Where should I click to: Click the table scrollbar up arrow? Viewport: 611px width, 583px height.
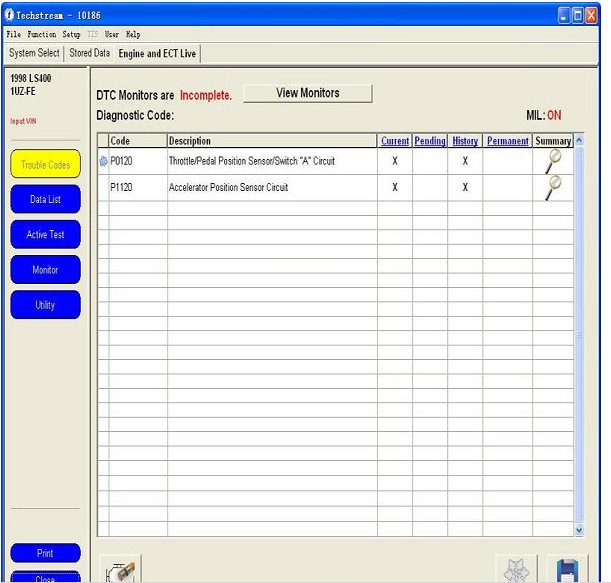579,140
